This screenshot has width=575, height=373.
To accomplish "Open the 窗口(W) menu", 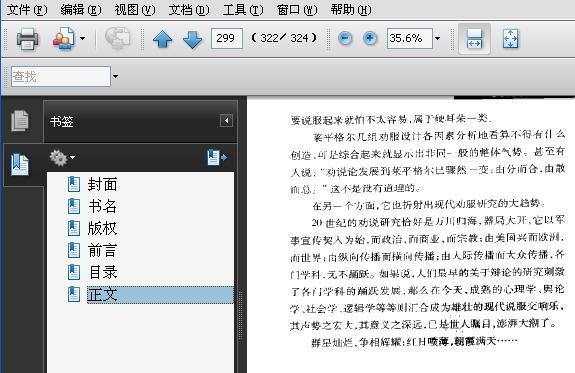I will coord(297,10).
